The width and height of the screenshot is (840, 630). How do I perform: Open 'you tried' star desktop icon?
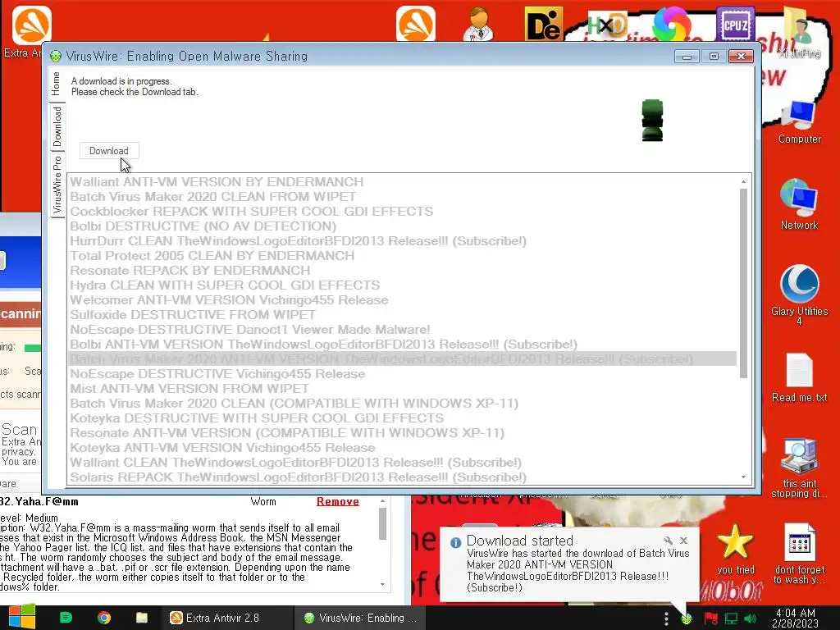coord(736,549)
